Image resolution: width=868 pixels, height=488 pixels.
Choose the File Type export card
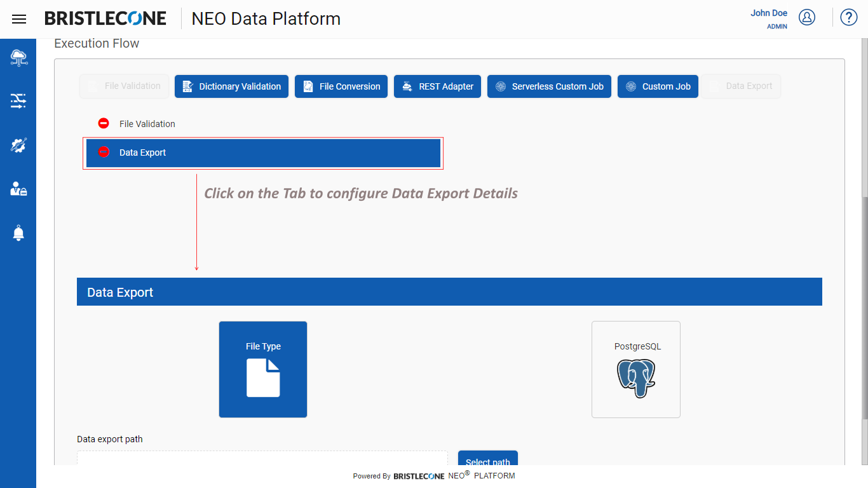tap(263, 369)
